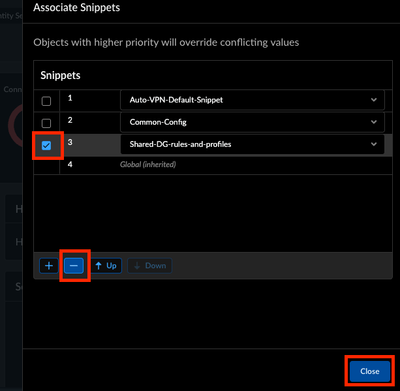Open the Auto-VPN-Default-Snippet dropdown
400x391 pixels.
tap(252, 100)
